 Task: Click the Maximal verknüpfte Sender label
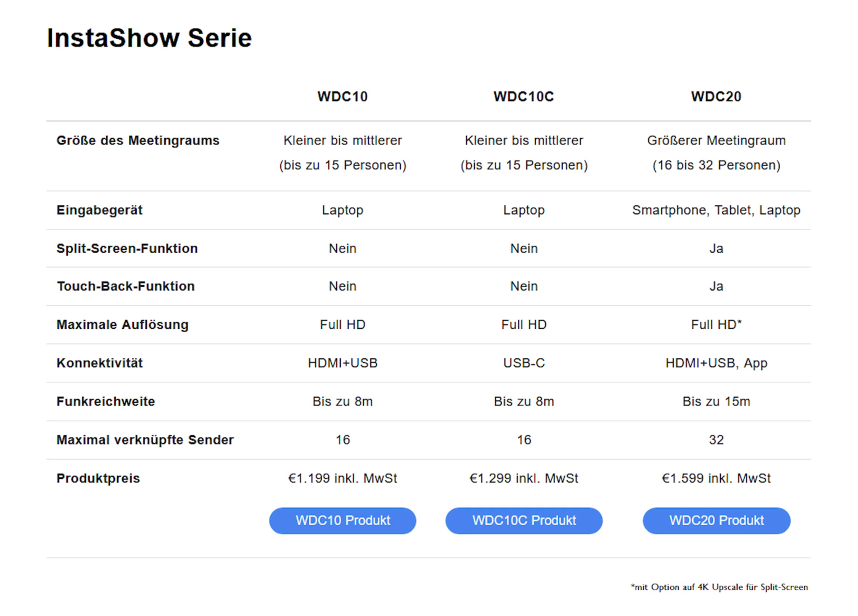145,440
